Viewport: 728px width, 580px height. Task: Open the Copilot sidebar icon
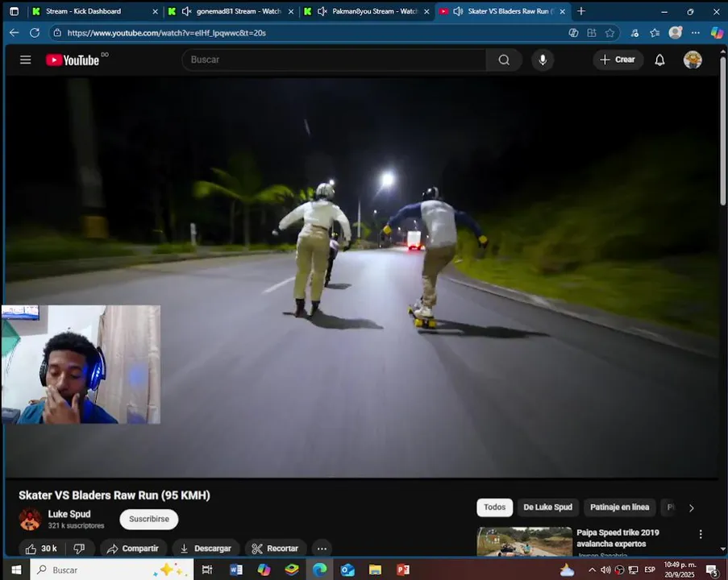point(717,32)
